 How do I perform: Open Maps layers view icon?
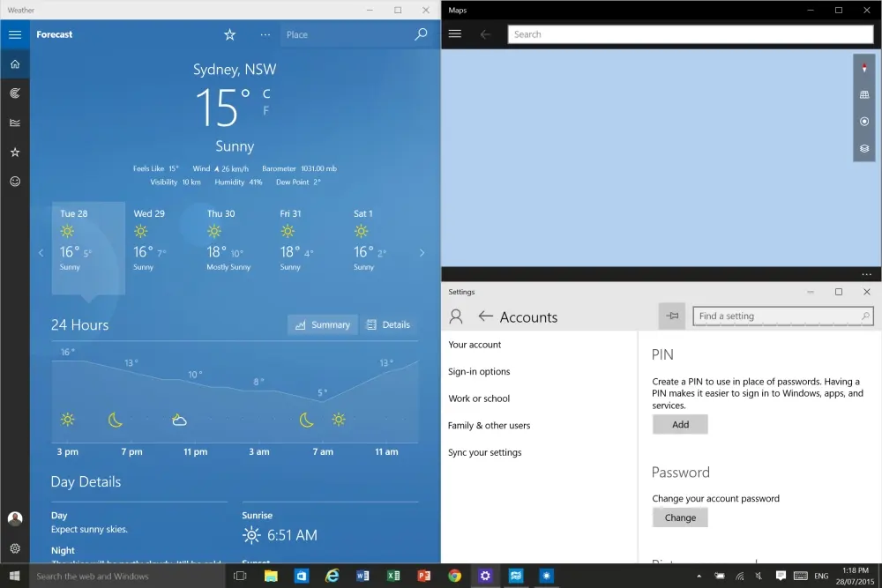tap(864, 148)
